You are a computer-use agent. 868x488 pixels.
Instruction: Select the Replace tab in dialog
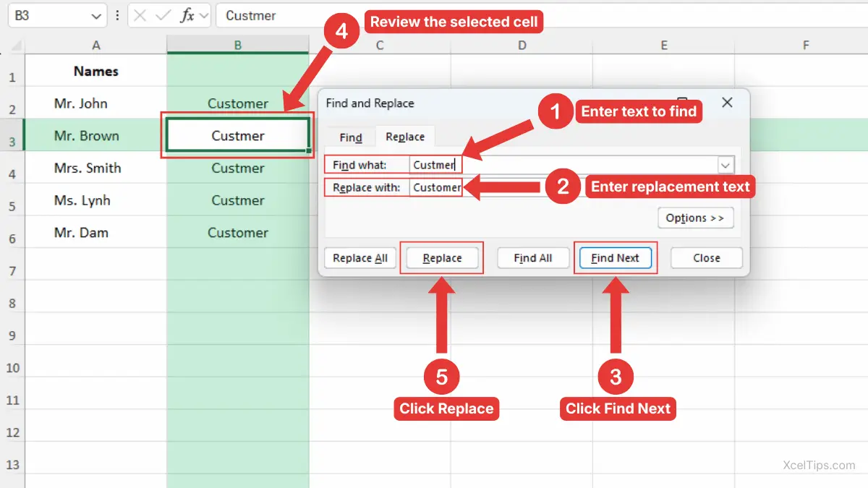point(405,137)
